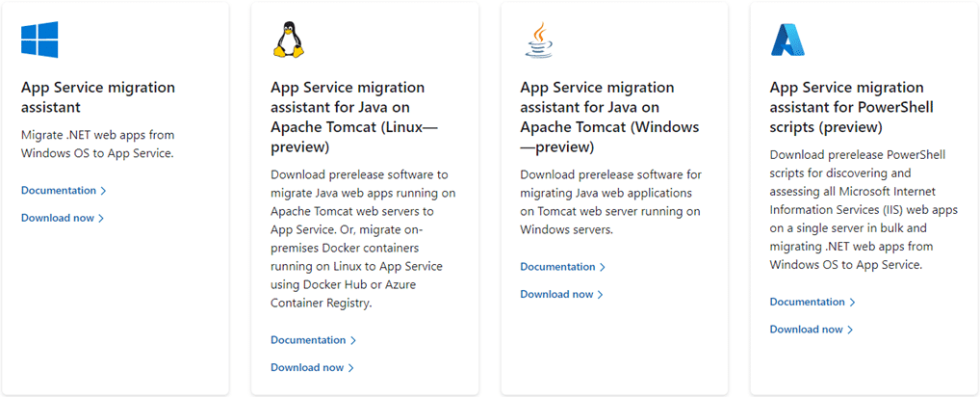Click text 'Migrate .NET web apps from Windows OS'
980x397 pixels.
(97, 144)
